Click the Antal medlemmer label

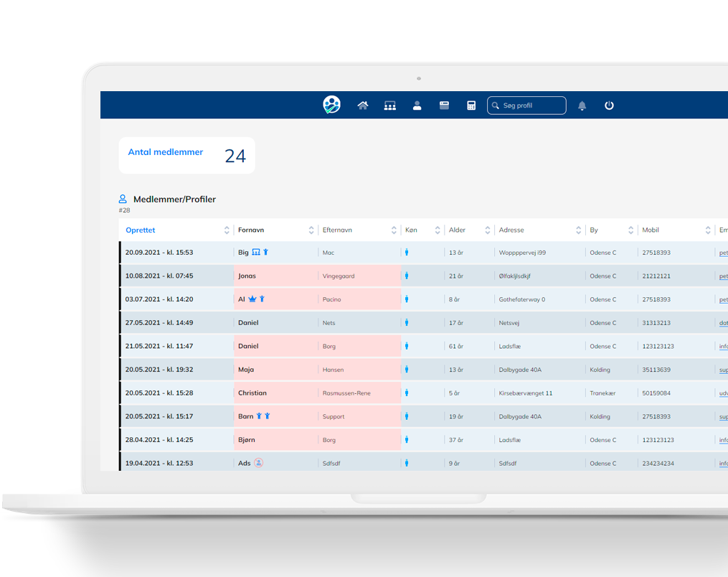point(165,152)
